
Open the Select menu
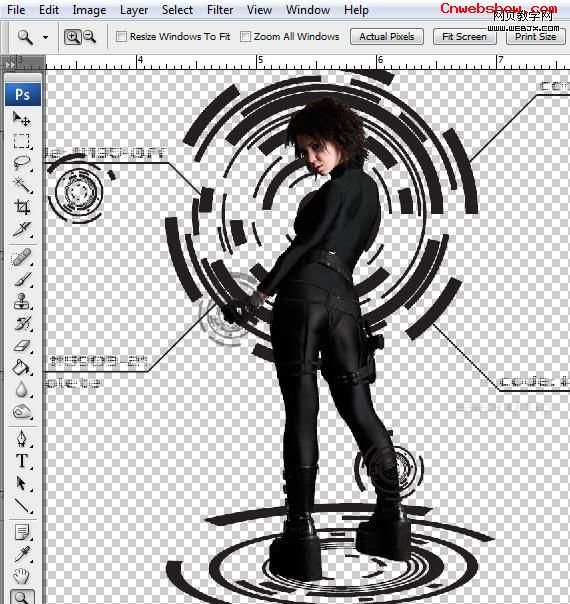click(x=177, y=10)
